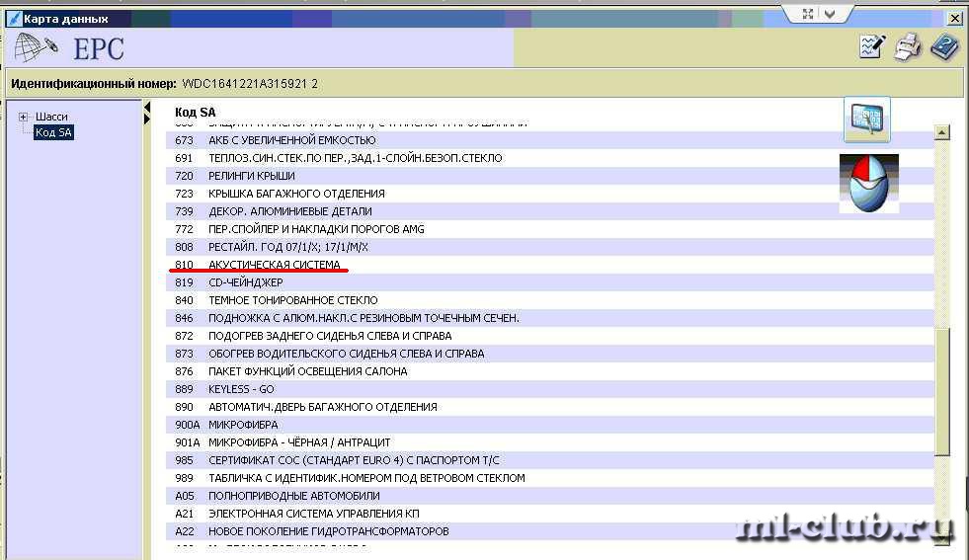
Task: Click the data card display icon
Action: click(867, 120)
